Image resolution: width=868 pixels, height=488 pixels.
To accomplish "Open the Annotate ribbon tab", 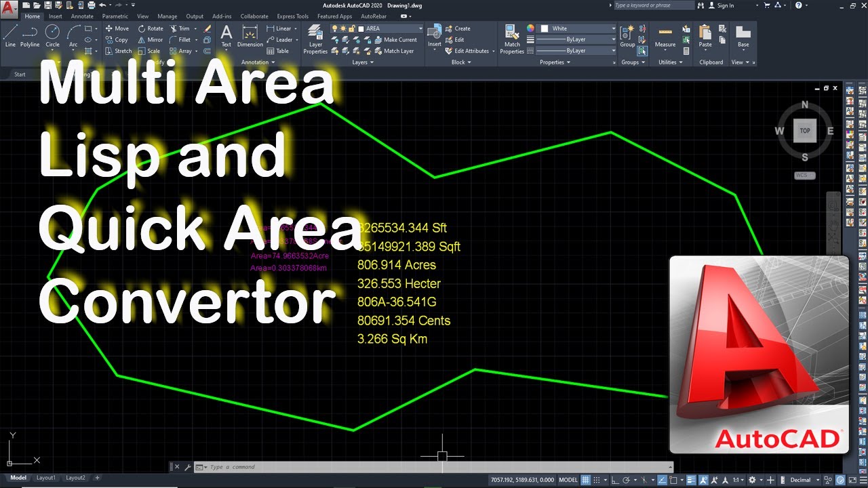I will pos(82,16).
